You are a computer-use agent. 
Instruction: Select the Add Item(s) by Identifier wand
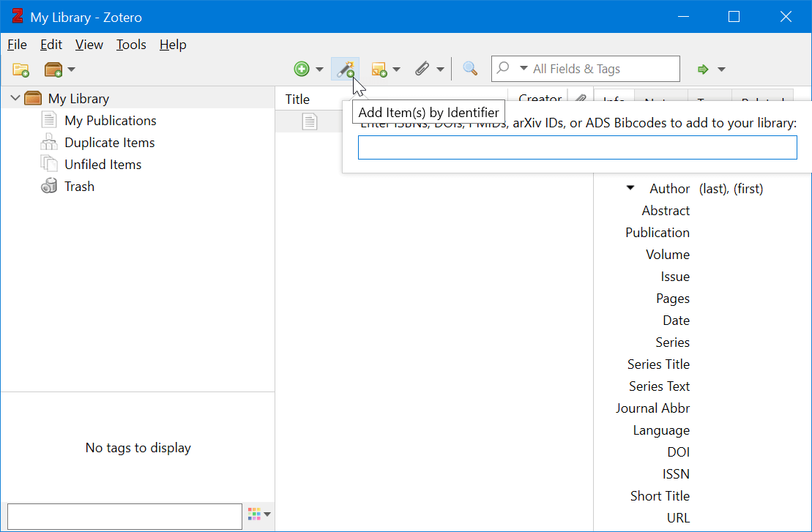(345, 68)
